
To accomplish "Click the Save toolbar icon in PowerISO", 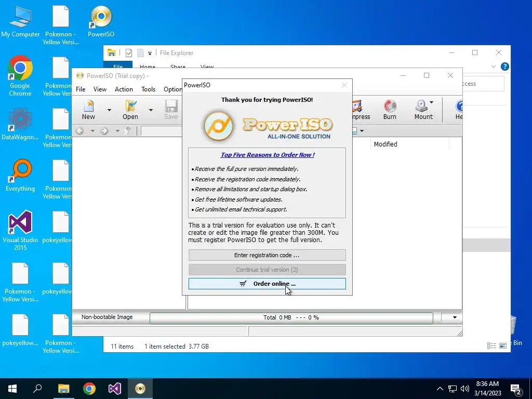I will coord(171,110).
